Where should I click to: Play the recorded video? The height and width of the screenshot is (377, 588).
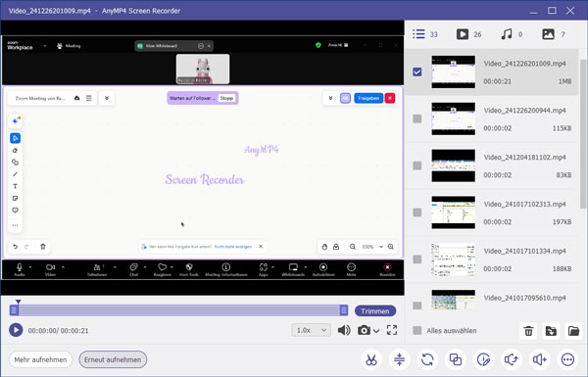(x=16, y=330)
